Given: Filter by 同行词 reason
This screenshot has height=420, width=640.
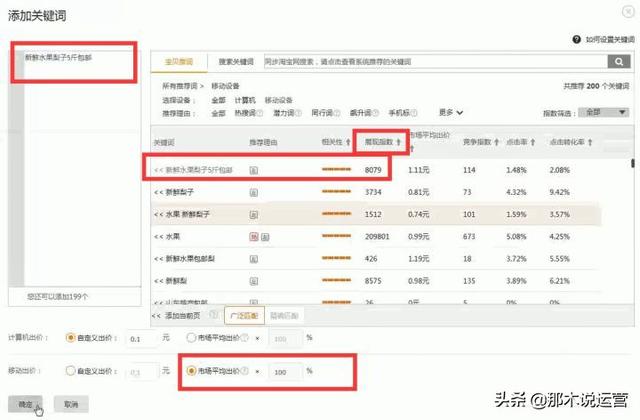Looking at the screenshot, I should click(322, 113).
